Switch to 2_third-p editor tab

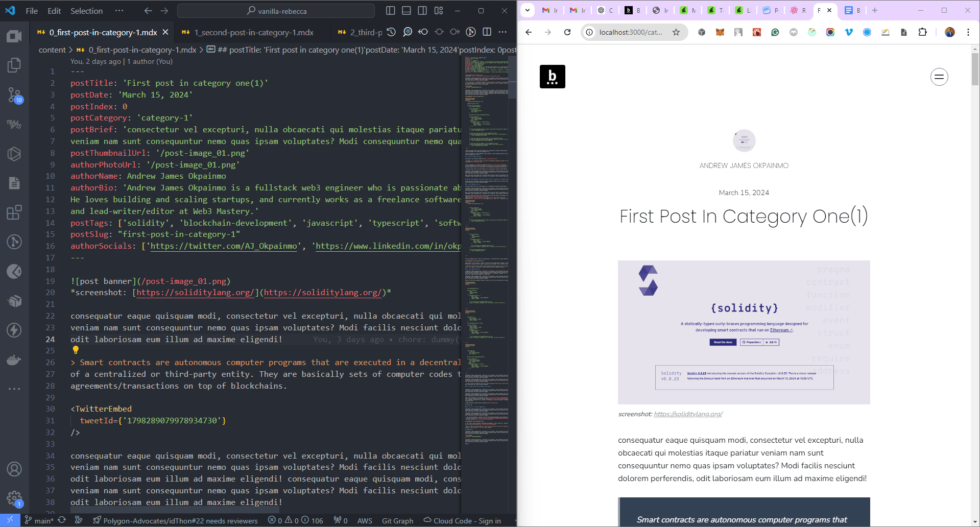pyautogui.click(x=360, y=32)
